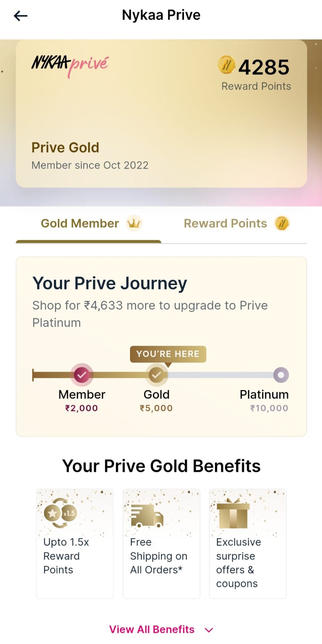Tap the free shipping truck icon
The width and height of the screenshot is (322, 644).
click(147, 516)
